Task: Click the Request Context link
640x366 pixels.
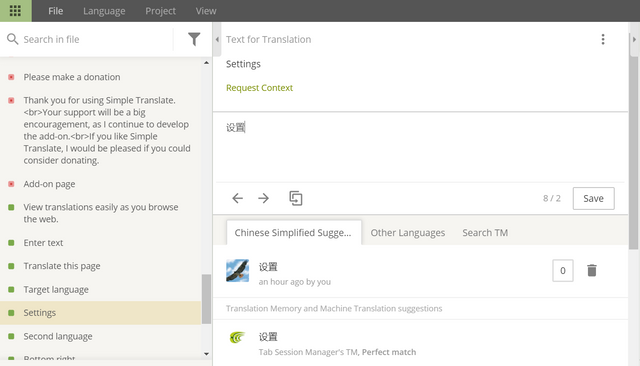Action: coord(260,88)
